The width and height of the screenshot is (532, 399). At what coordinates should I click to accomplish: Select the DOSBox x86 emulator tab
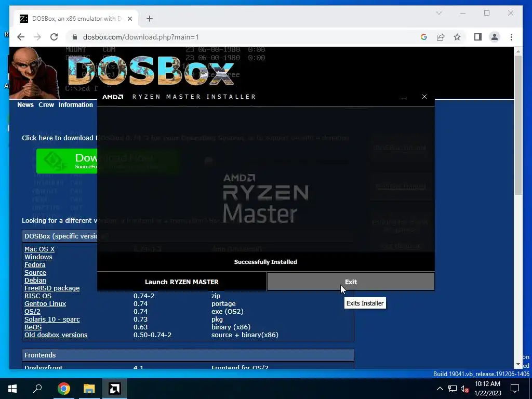pos(76,19)
